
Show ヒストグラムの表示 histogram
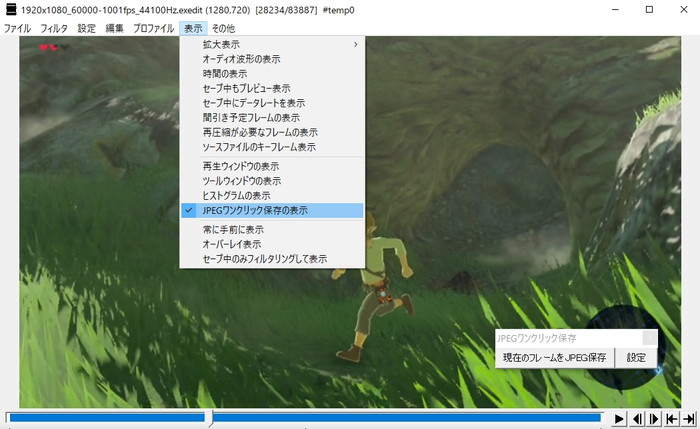tap(272, 196)
